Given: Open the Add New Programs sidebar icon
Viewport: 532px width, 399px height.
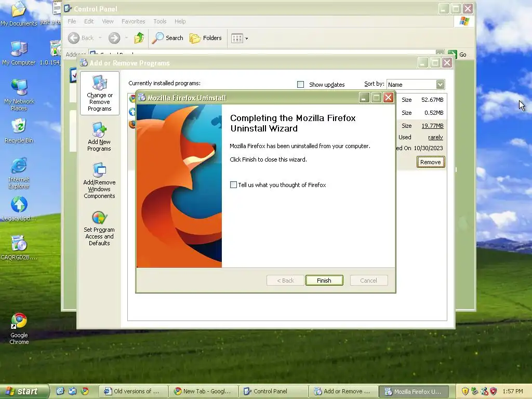Looking at the screenshot, I should [x=99, y=137].
